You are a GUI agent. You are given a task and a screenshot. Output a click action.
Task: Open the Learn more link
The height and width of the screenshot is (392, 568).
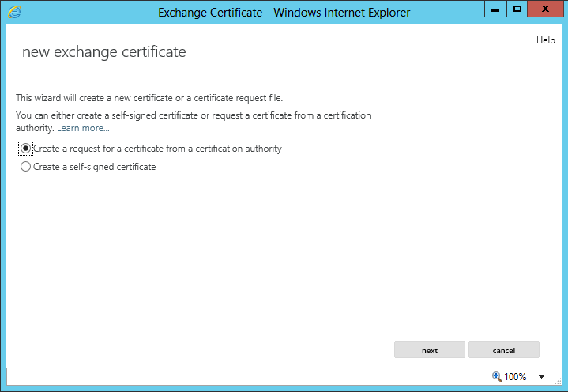(x=83, y=128)
